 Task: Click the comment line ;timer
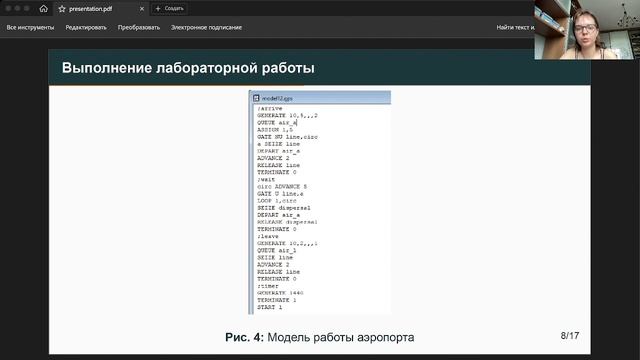click(x=268, y=286)
